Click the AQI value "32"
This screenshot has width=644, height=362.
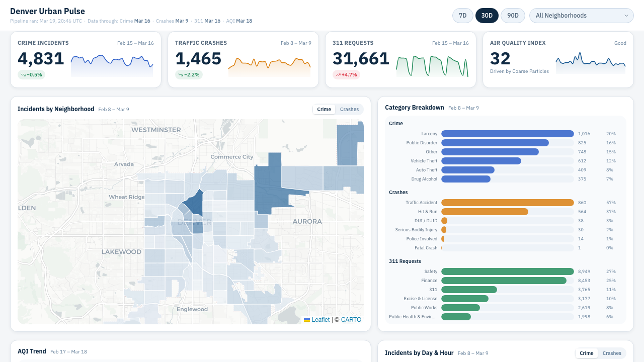500,59
